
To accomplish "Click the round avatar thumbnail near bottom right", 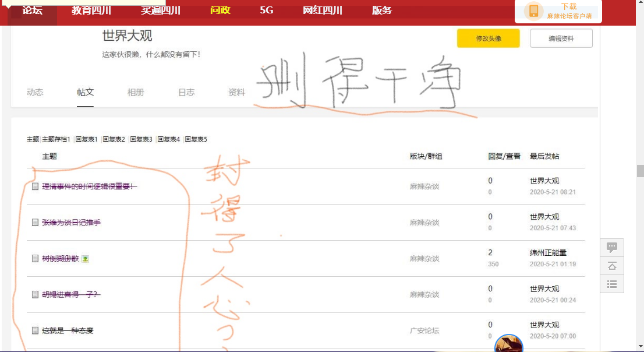I will pos(509,343).
